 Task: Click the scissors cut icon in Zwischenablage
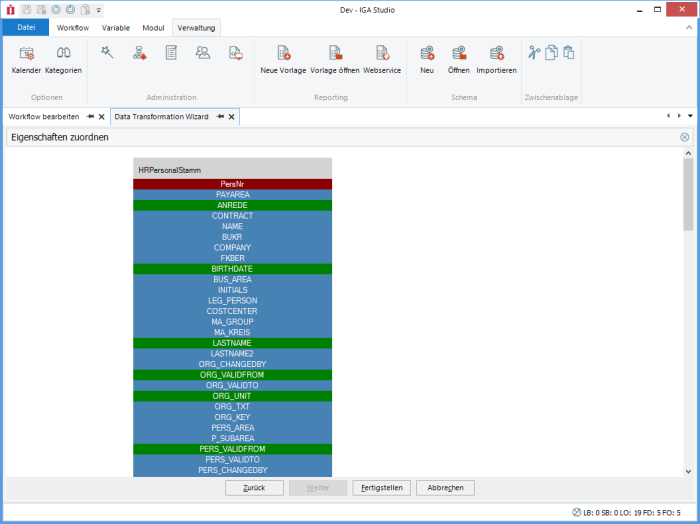coord(534,53)
